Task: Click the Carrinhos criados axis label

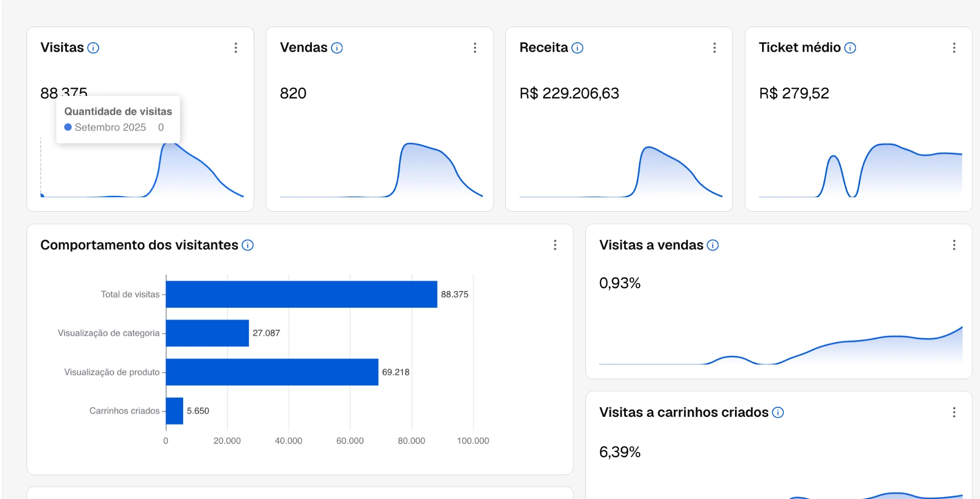Action: tap(125, 411)
